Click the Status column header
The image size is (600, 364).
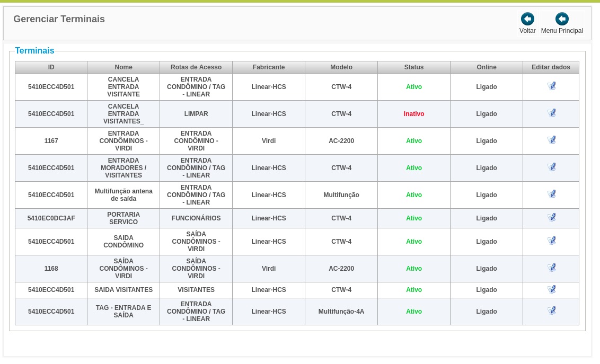point(413,67)
